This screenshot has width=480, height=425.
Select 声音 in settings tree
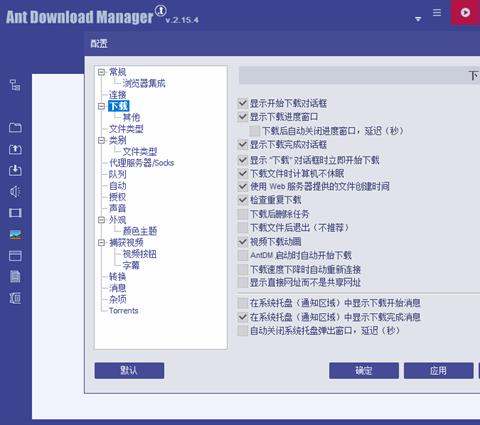tap(118, 208)
